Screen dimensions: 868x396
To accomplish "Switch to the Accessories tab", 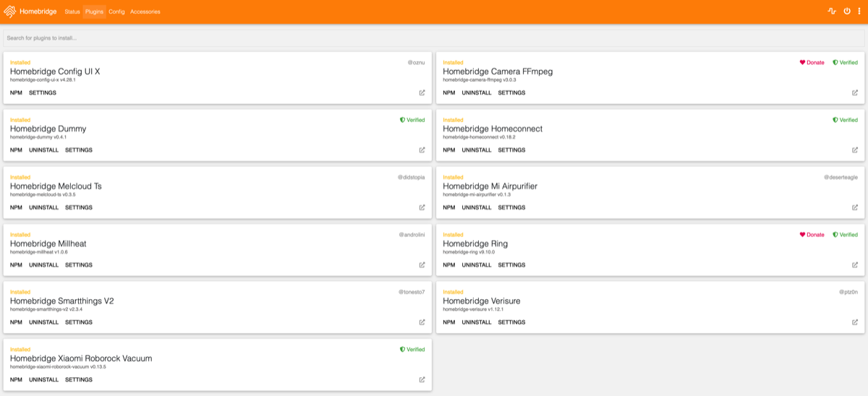I will pos(145,12).
